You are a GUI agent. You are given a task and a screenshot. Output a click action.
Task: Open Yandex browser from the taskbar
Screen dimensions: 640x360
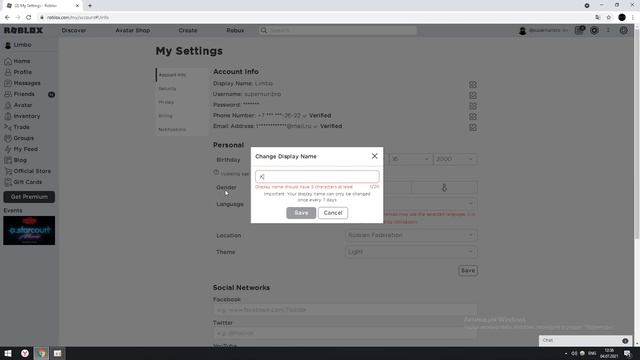[x=25, y=353]
